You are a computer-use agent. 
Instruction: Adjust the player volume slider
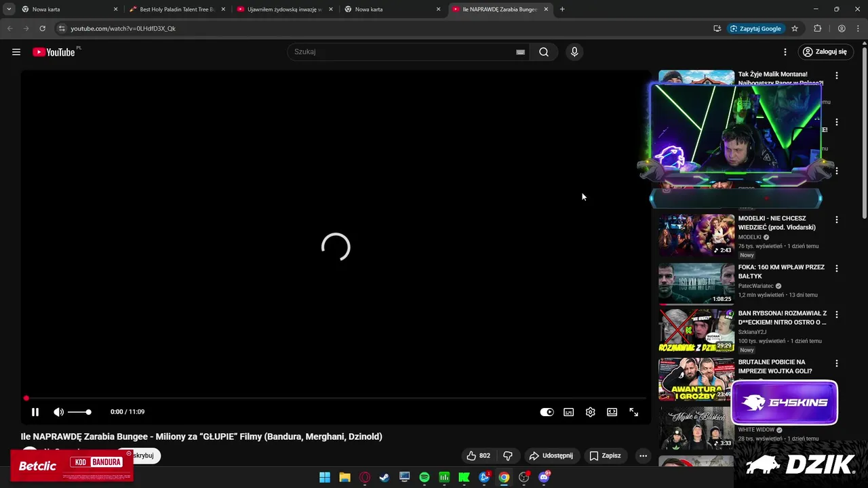click(x=79, y=412)
